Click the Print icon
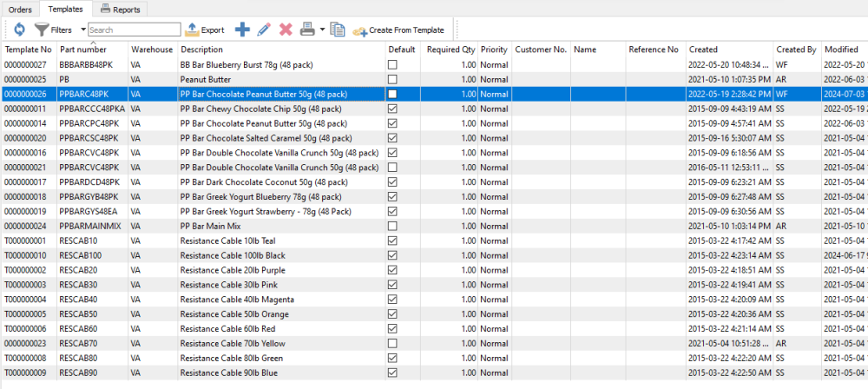Screen dimensions: 868x389 [x=307, y=30]
